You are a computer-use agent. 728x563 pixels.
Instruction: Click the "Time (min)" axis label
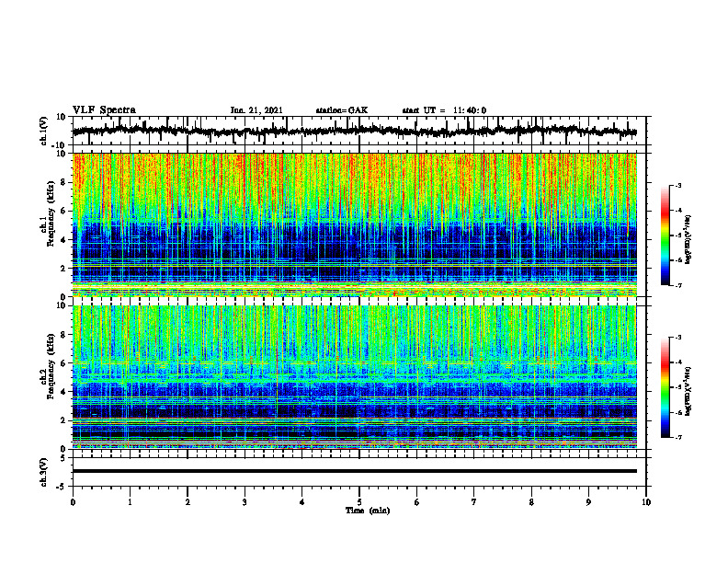(368, 511)
